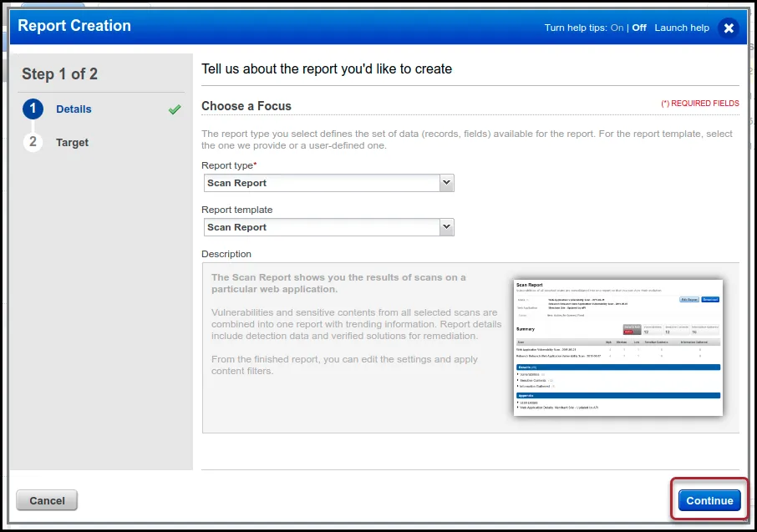Select step 1 circle icon

(33, 109)
